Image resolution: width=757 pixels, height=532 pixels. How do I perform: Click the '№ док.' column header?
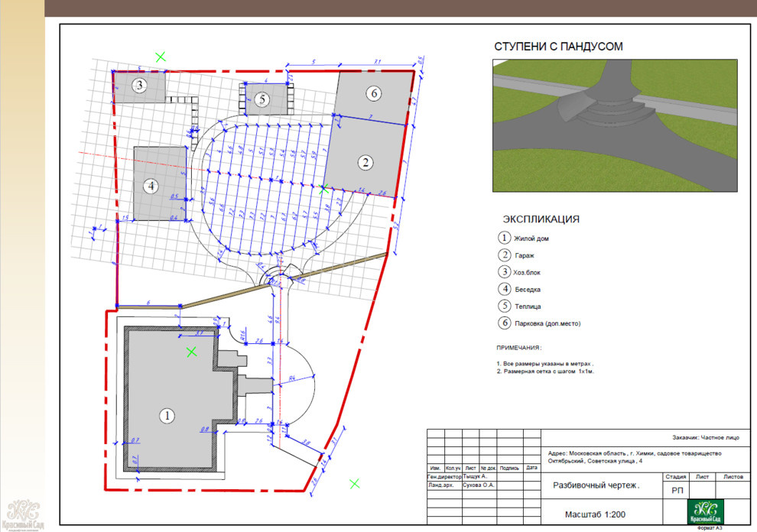[488, 468]
